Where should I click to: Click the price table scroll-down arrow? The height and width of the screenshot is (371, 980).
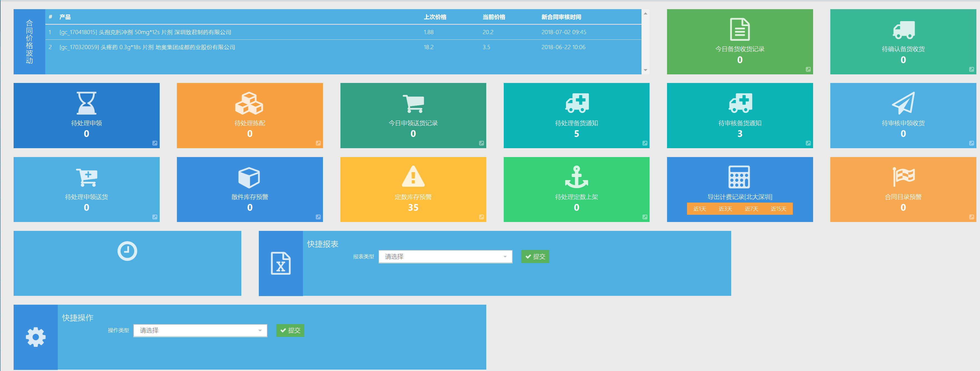[645, 70]
